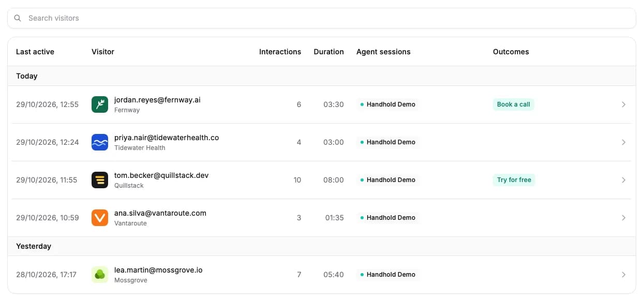Select email tom.becker@quillstack.dev
Screen dimensions: 644x301
161,175
